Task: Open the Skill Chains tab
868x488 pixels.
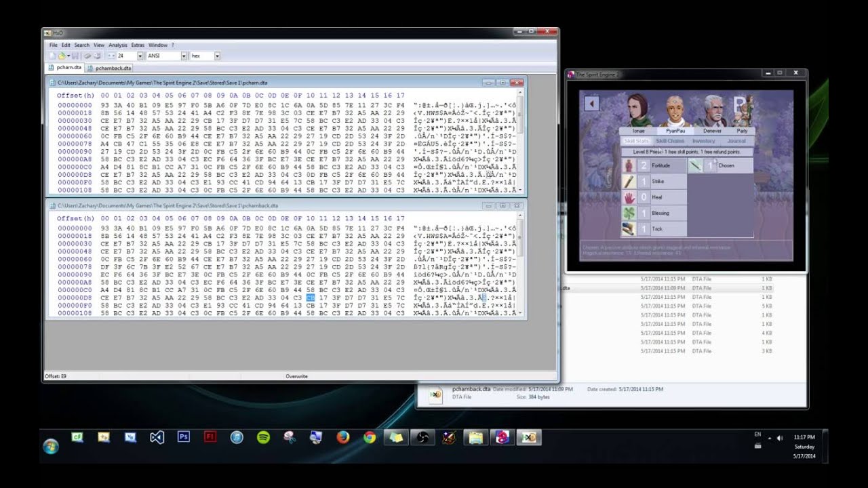Action: coord(670,141)
